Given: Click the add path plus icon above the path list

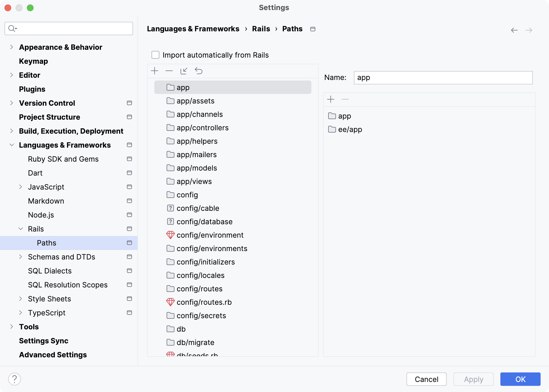Looking at the screenshot, I should (x=155, y=71).
